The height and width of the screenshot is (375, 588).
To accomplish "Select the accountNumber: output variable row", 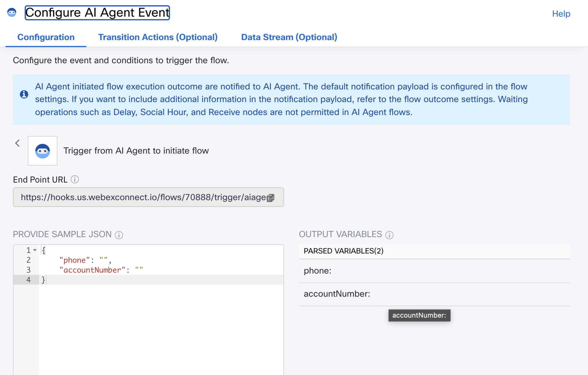I will pyautogui.click(x=434, y=294).
